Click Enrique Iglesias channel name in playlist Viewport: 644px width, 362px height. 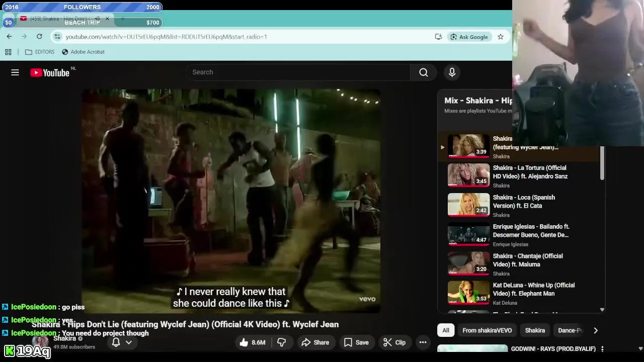pyautogui.click(x=511, y=244)
